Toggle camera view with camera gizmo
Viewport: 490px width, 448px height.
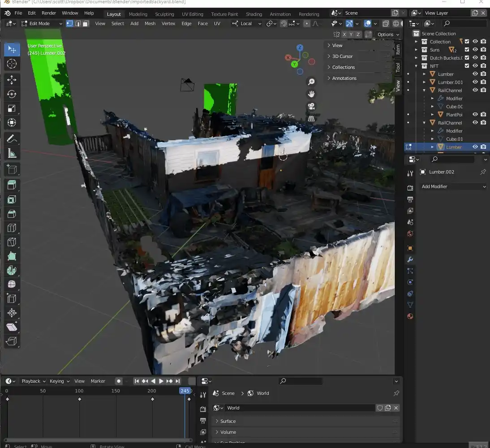point(311,107)
